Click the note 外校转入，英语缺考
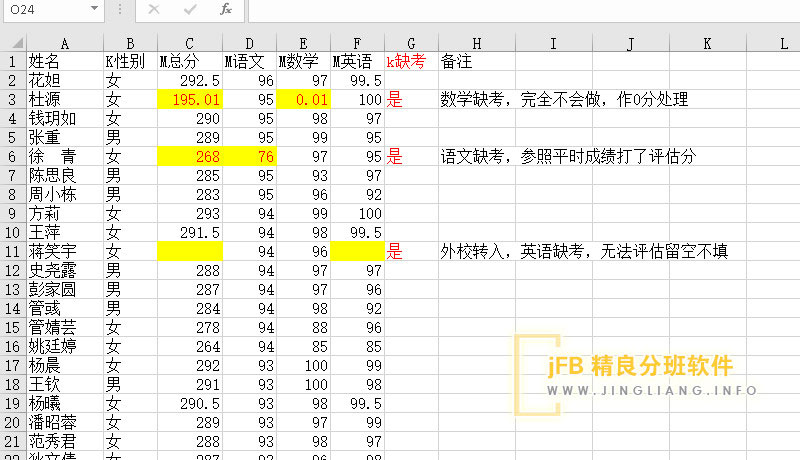Image resolution: width=800 pixels, height=460 pixels. tap(584, 251)
